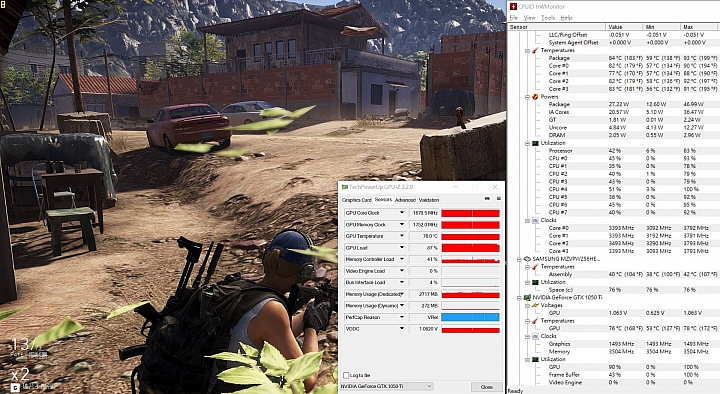Open the Validation tab

click(x=429, y=200)
